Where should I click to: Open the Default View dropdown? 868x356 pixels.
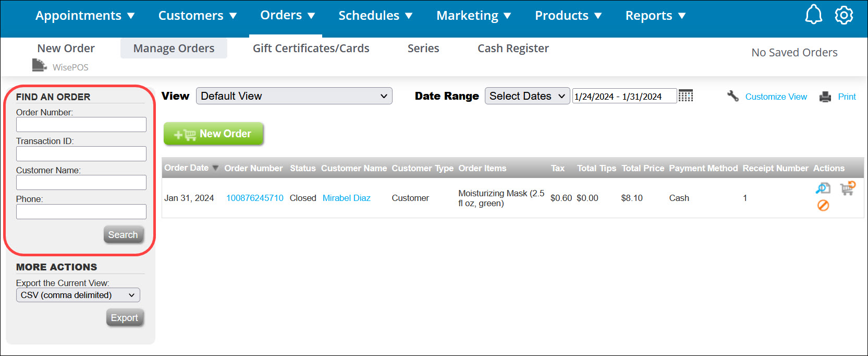[x=294, y=96]
